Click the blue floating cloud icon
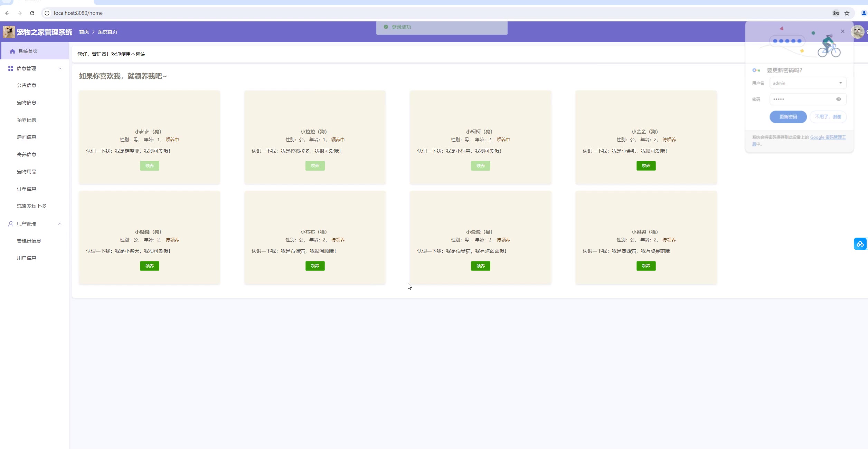Screen dimensions: 868x449 coord(860,244)
